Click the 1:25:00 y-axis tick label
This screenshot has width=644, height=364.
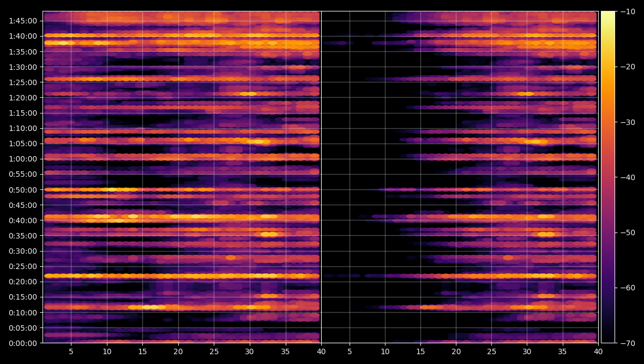pyautogui.click(x=23, y=82)
